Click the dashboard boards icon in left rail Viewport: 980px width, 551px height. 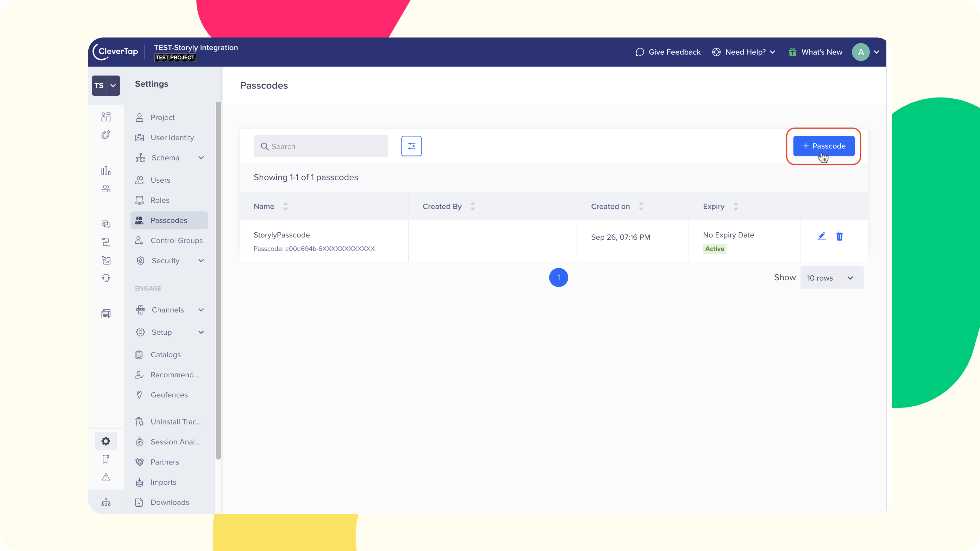click(x=106, y=117)
